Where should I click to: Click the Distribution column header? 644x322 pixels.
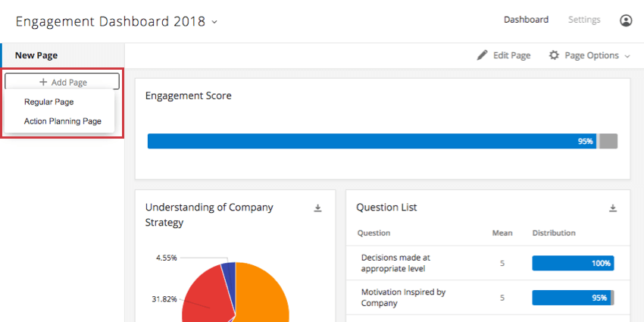[x=554, y=233]
